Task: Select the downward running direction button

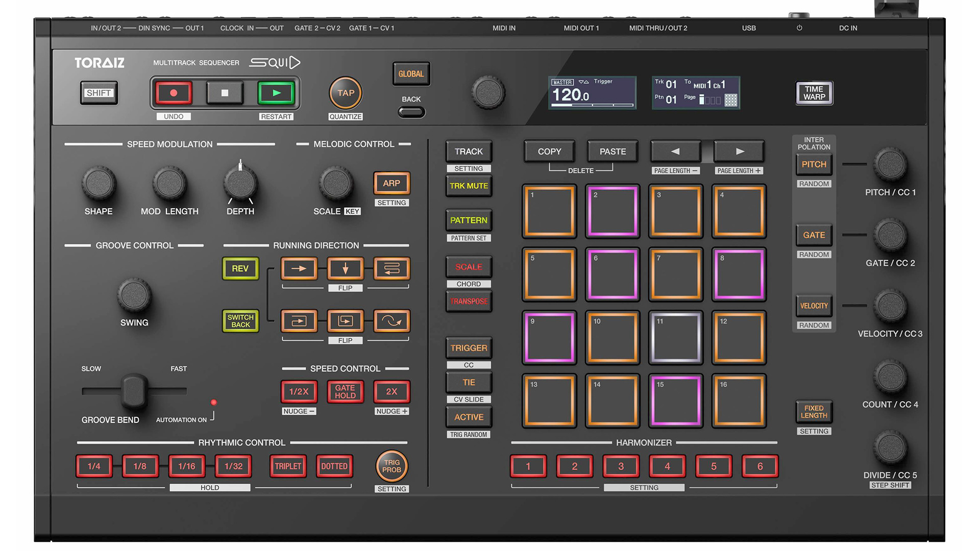Action: [346, 268]
